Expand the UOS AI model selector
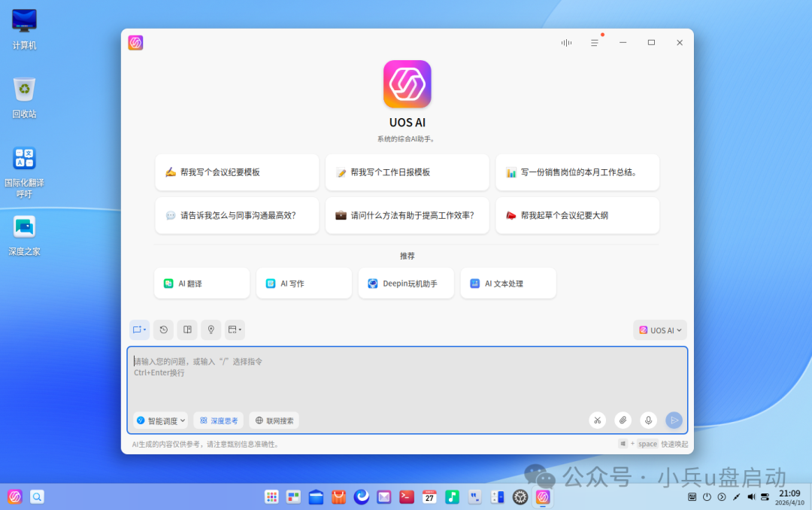 point(659,329)
